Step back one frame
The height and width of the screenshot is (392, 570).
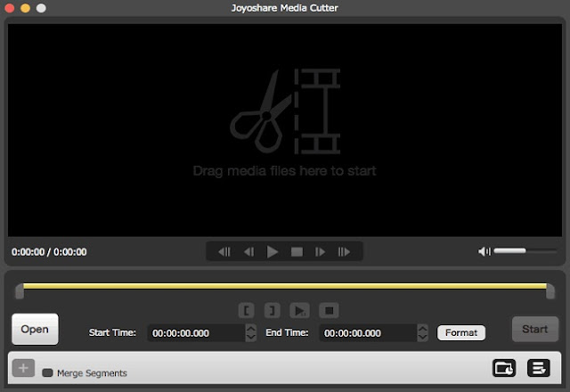click(249, 251)
